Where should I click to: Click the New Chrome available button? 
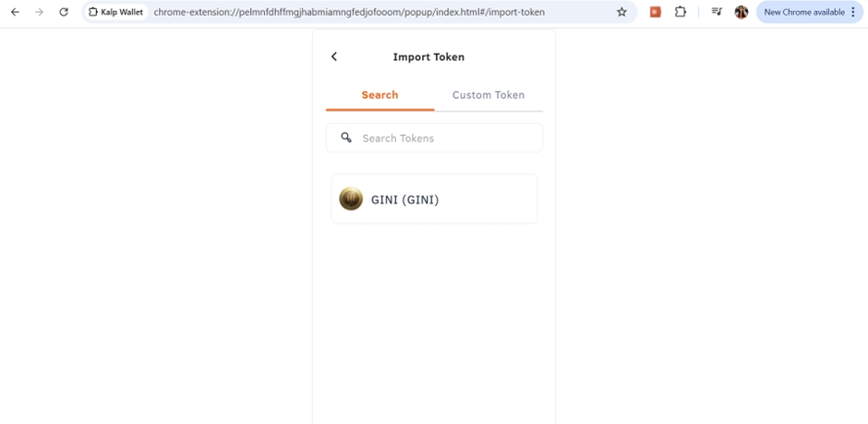pyautogui.click(x=803, y=12)
